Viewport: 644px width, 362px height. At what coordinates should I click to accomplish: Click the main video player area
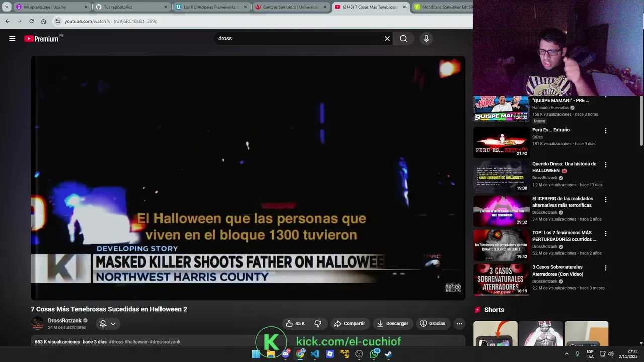coord(248,178)
